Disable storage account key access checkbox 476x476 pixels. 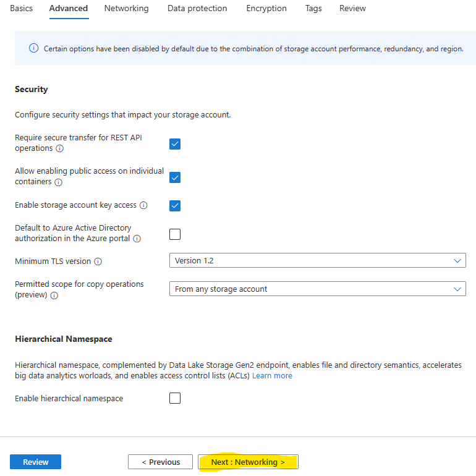click(x=175, y=205)
